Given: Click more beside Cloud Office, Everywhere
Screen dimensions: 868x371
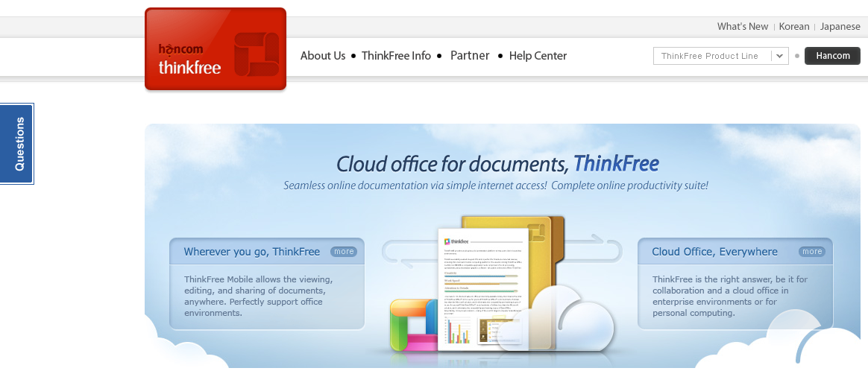Looking at the screenshot, I should pyautogui.click(x=812, y=252).
